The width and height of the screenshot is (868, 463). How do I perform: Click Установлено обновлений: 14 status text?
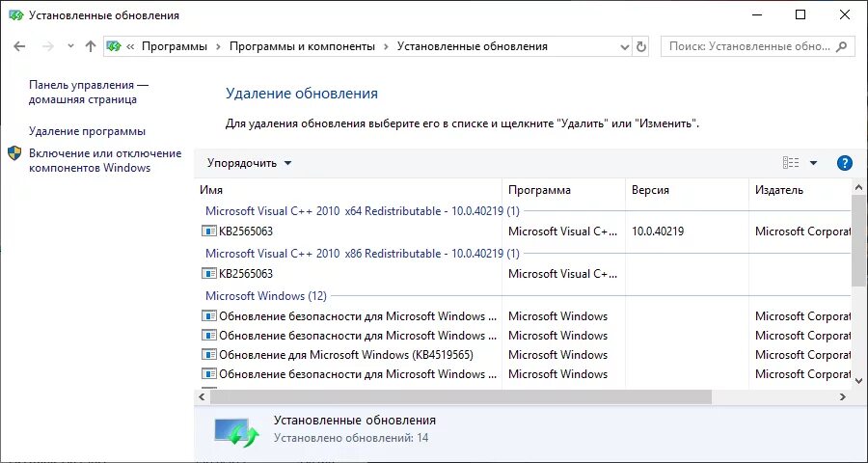351,438
